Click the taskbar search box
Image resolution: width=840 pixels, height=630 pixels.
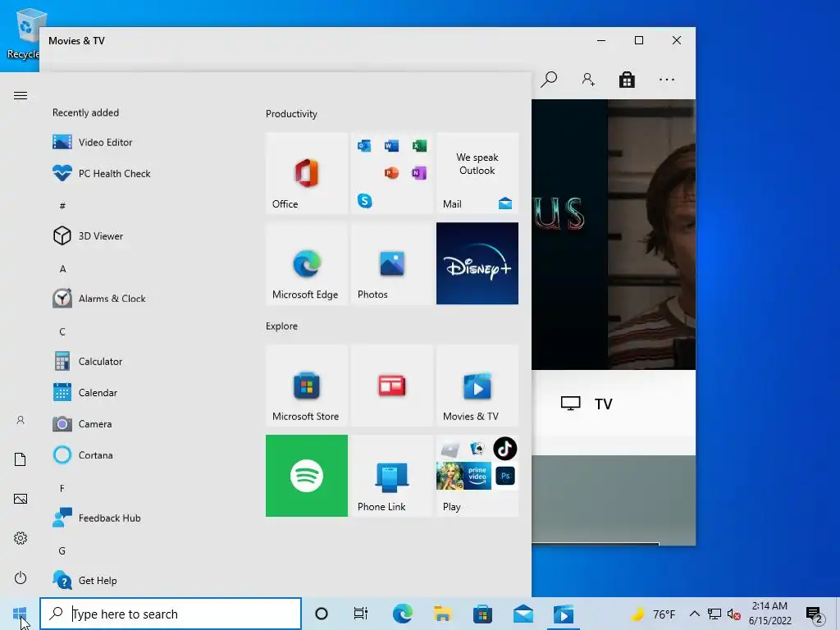[171, 614]
